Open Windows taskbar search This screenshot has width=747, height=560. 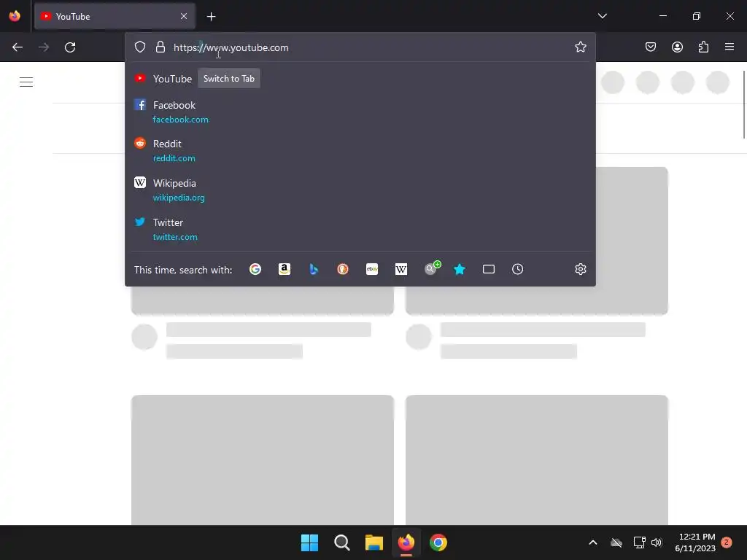[341, 542]
